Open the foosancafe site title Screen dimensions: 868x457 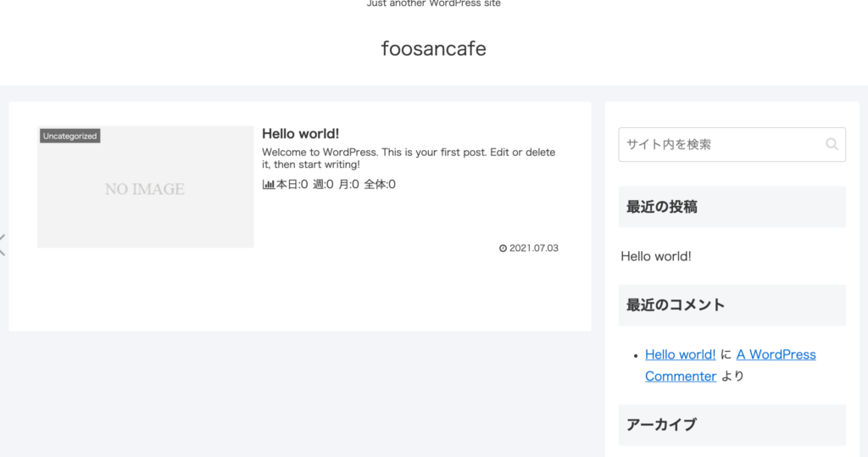[x=433, y=48]
